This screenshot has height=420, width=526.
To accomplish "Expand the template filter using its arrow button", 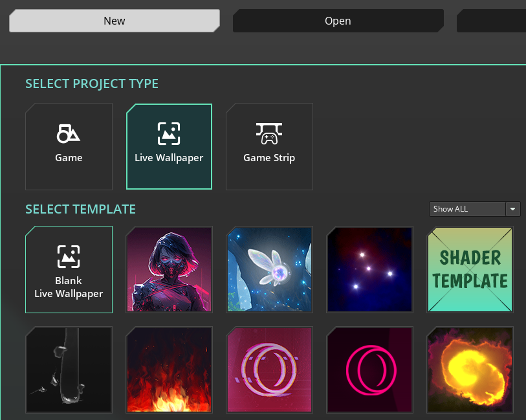I will pos(512,208).
